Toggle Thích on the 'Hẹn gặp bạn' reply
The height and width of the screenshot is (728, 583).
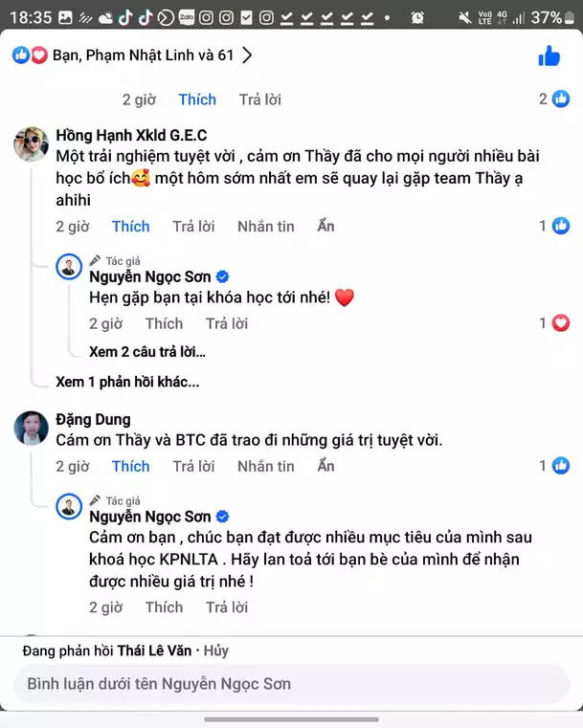[164, 323]
